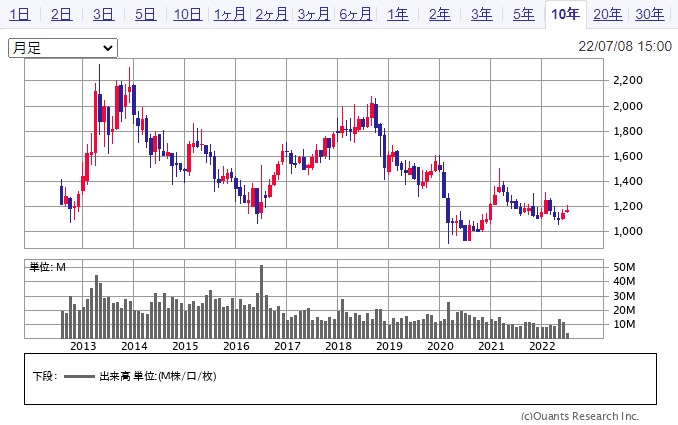
Task: Click the 2,000 price axis label
Action: (628, 106)
